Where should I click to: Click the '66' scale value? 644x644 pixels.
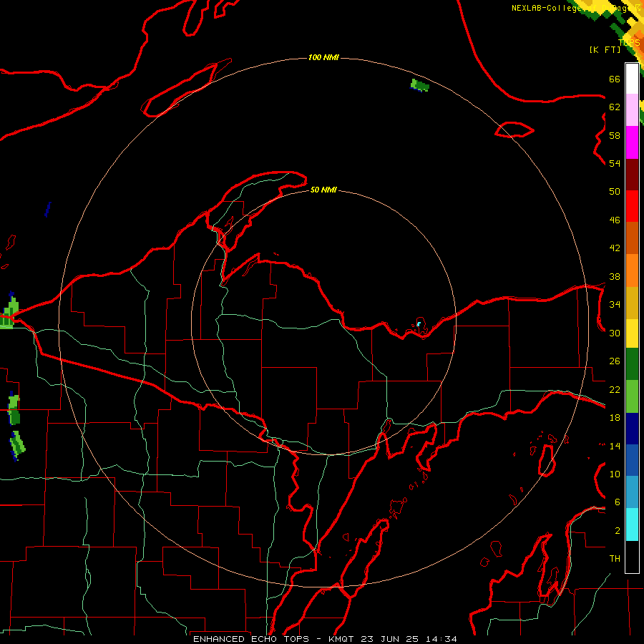(615, 79)
